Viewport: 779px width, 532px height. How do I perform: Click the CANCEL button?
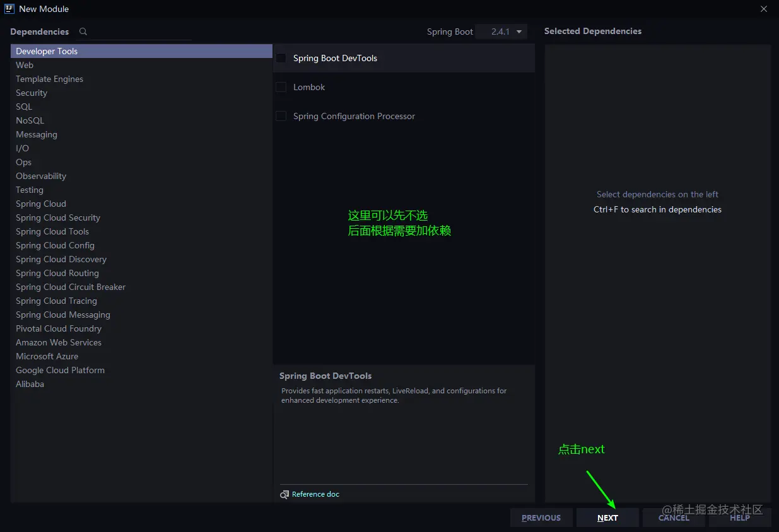(x=674, y=518)
